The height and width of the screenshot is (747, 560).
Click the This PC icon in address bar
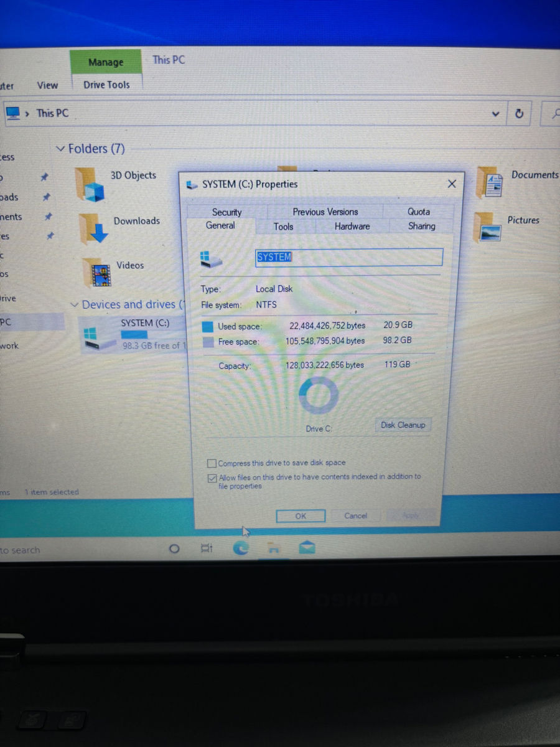12,113
